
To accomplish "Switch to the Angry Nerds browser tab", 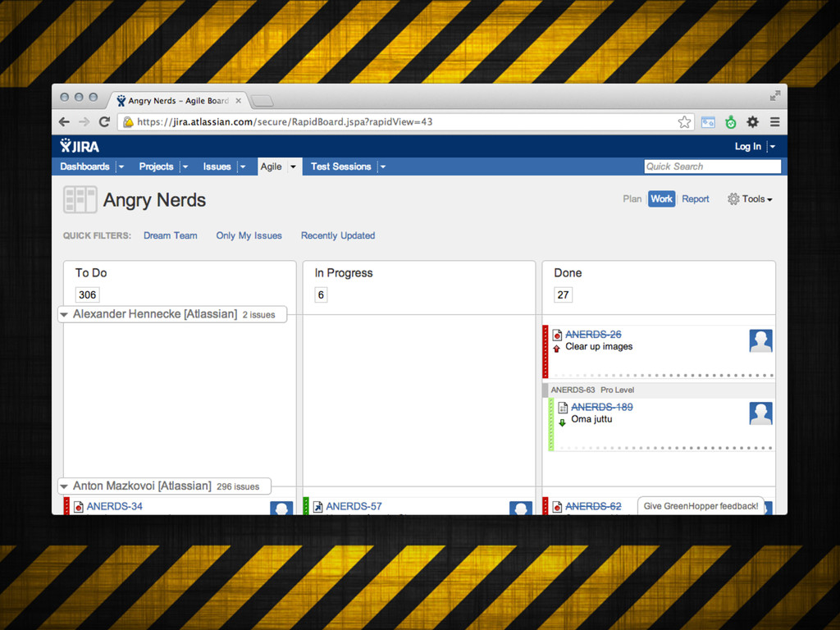I will [x=178, y=101].
